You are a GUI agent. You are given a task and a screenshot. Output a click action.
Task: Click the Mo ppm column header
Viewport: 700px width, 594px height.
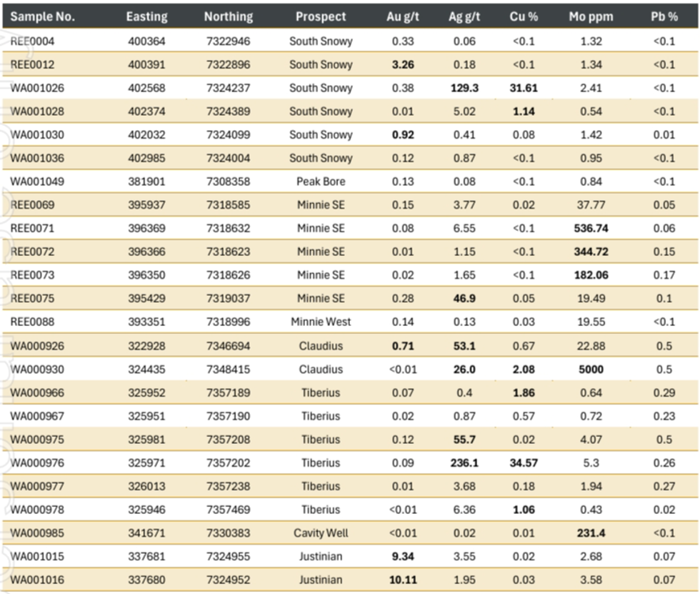tap(591, 16)
